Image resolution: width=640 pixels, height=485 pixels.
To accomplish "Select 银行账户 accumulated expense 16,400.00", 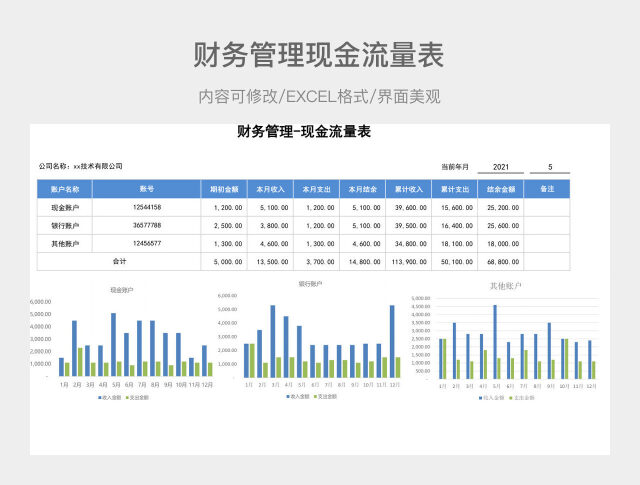I will pyautogui.click(x=457, y=225).
